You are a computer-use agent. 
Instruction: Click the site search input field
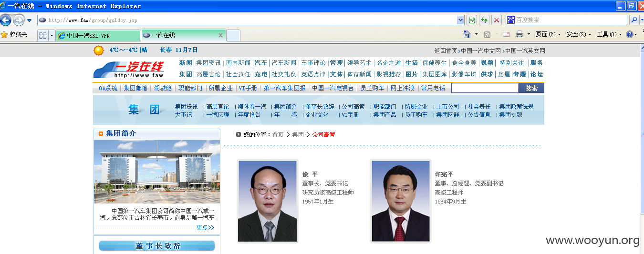[485, 88]
